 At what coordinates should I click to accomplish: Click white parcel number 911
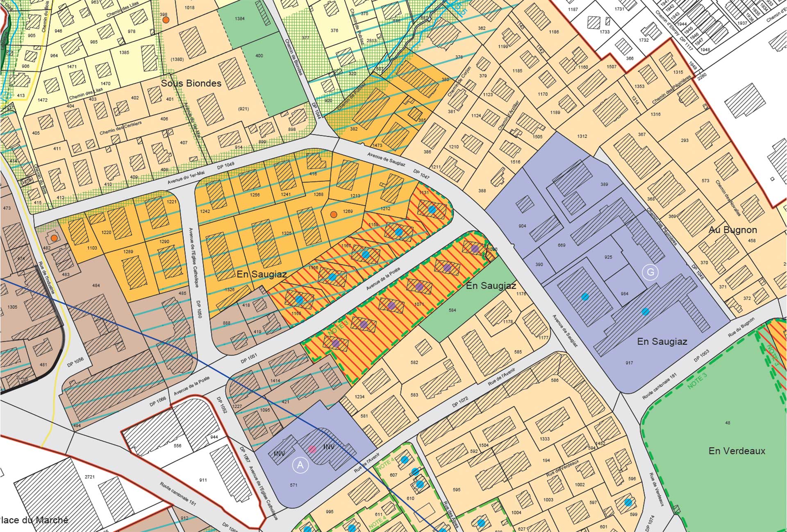click(x=203, y=480)
